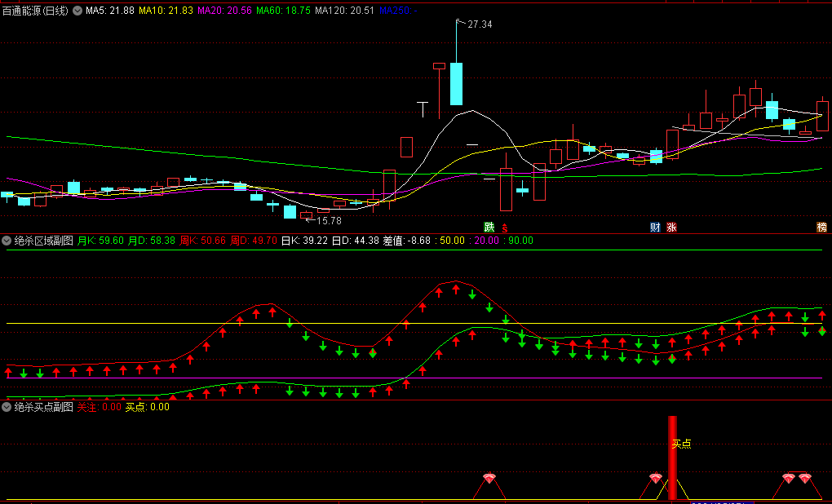Click the diamond signal beside the red bar
Viewport: 832px width, 504px height.
point(655,478)
